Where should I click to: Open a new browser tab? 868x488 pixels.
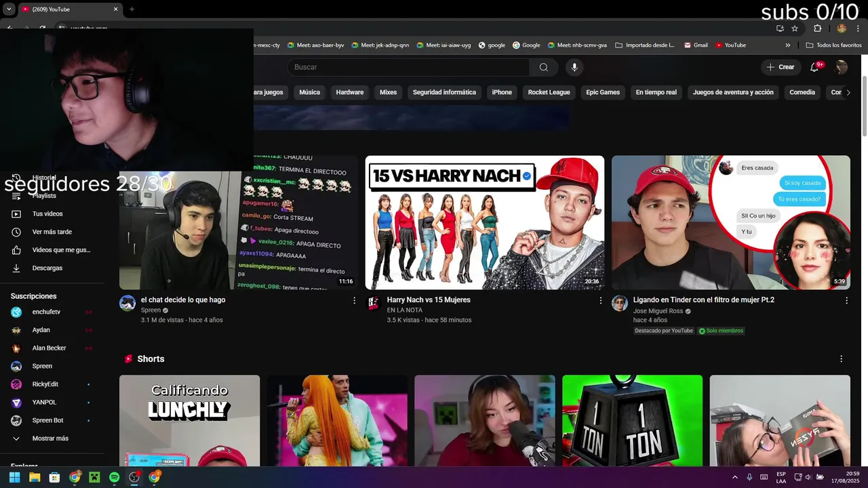(132, 9)
